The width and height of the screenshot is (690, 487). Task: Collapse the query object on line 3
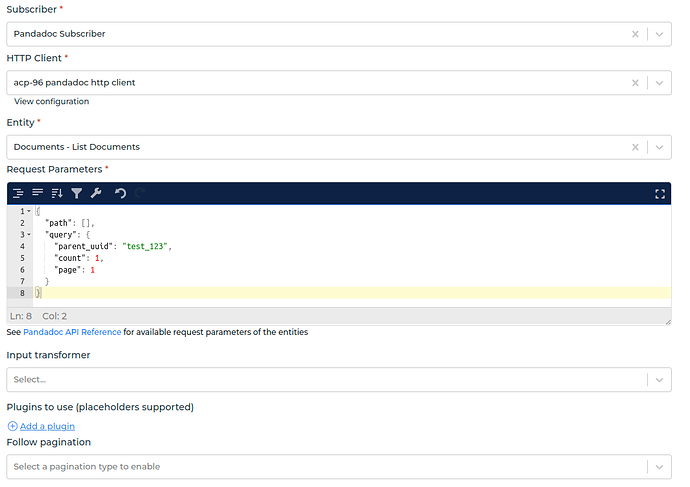(x=29, y=234)
